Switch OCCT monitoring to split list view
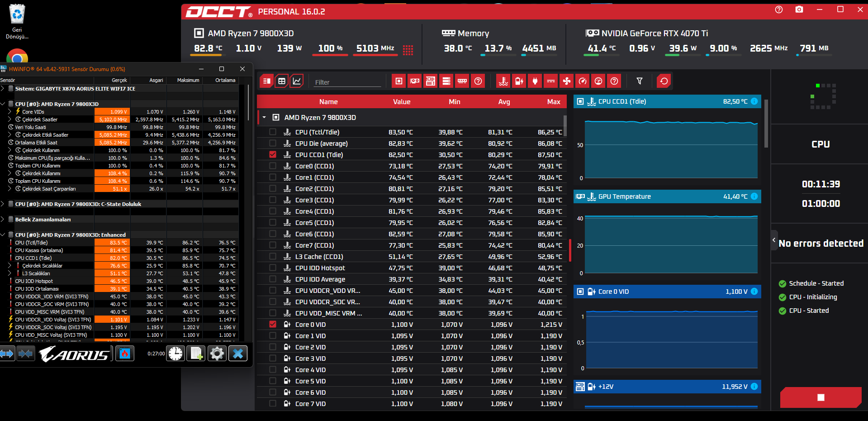 (x=266, y=81)
